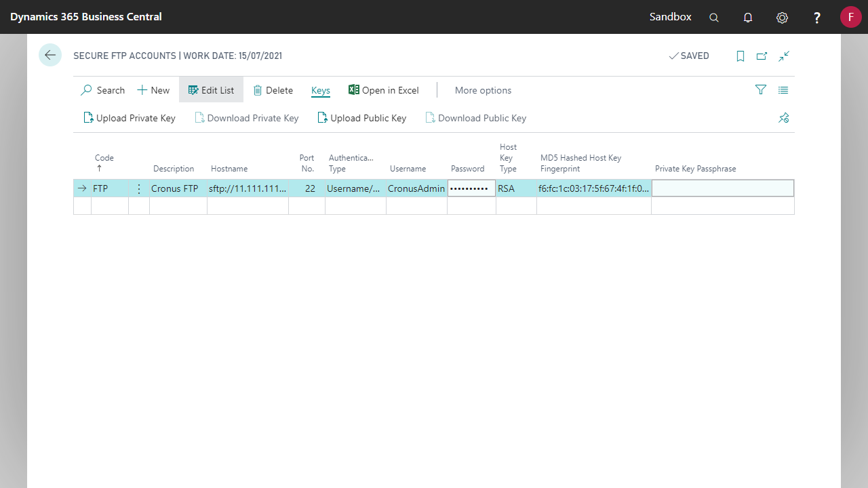Open settings gear
868x488 pixels.
click(x=782, y=18)
